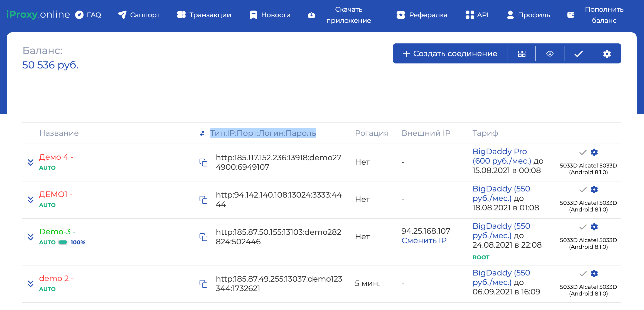Toggle the eye visibility icon in the top toolbar
This screenshot has height=310, width=644.
tap(550, 53)
